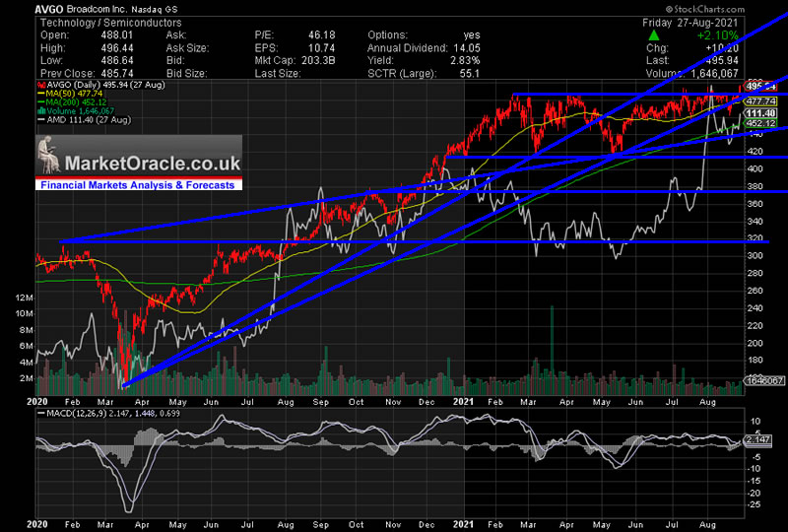Click the 111.40 price tag on right axis
788x532 pixels.
click(760, 113)
